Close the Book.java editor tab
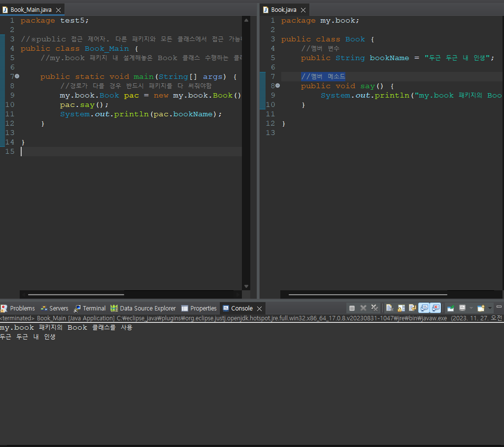The width and height of the screenshot is (504, 447). (303, 10)
